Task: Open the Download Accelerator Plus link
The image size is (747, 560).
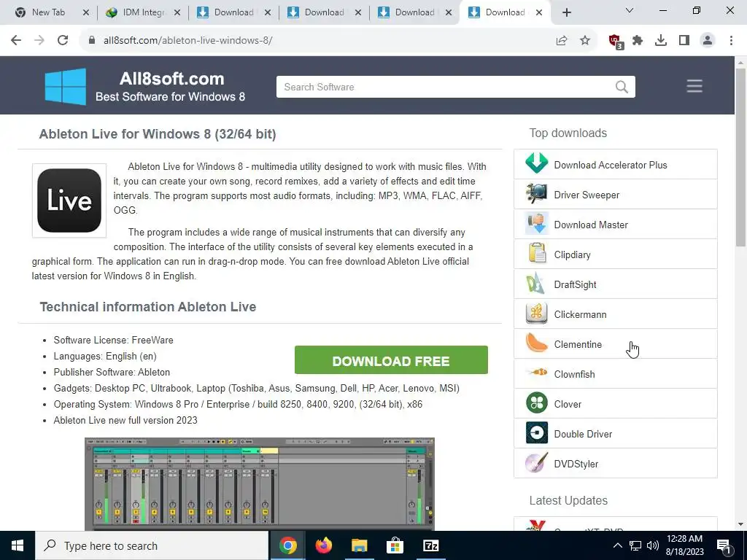Action: click(611, 165)
